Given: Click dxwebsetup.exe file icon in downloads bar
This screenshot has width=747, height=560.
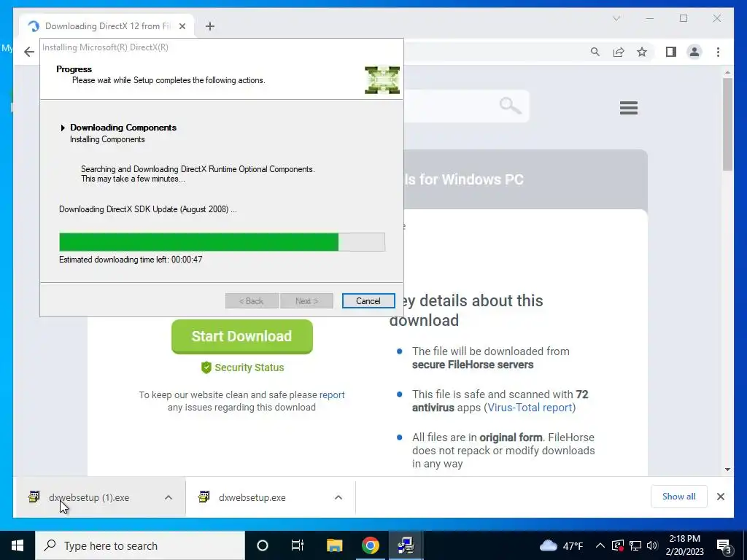Looking at the screenshot, I should point(204,497).
